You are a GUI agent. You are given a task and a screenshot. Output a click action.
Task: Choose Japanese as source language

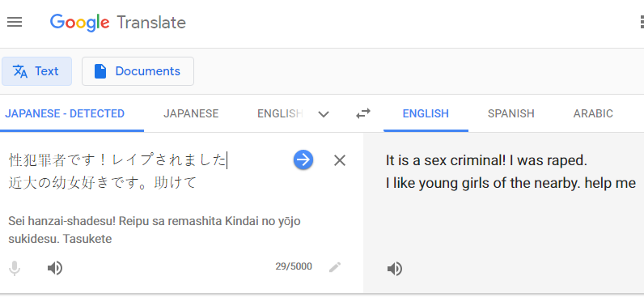(x=191, y=113)
